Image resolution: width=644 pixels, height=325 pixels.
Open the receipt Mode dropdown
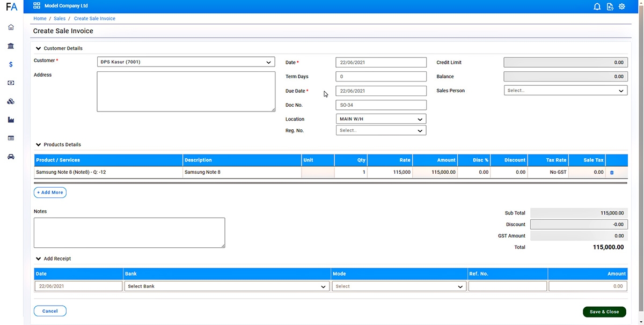click(399, 286)
